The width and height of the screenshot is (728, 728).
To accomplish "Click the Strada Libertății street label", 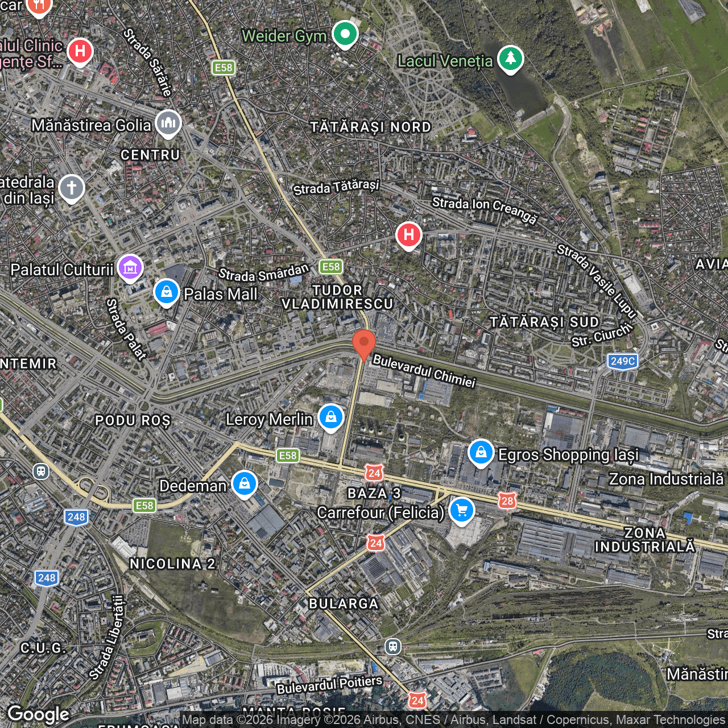I will click(107, 638).
